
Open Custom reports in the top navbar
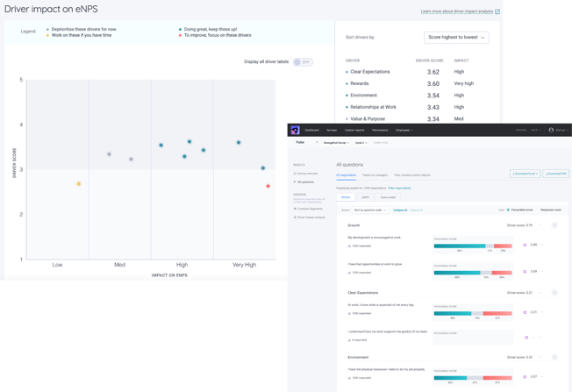(354, 130)
